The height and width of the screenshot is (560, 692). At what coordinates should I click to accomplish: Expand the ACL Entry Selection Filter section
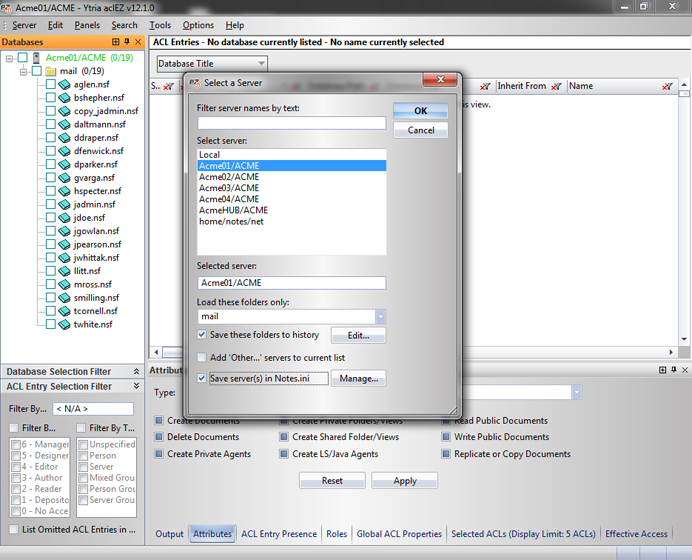pyautogui.click(x=136, y=386)
